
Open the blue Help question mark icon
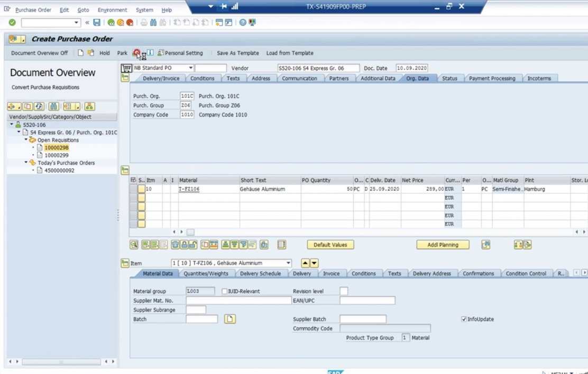[243, 23]
